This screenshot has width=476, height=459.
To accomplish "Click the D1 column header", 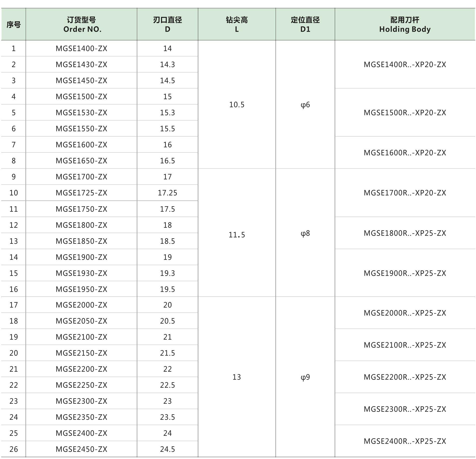I will [305, 24].
